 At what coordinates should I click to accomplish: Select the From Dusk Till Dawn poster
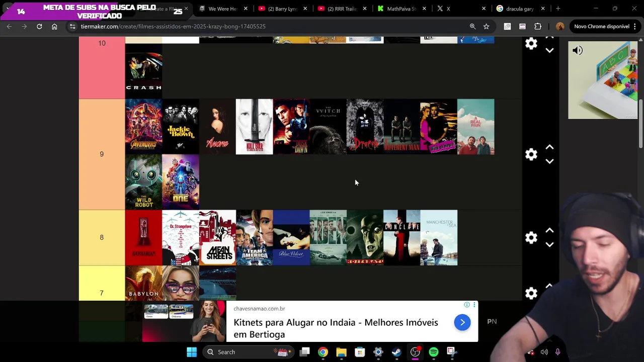tap(291, 127)
